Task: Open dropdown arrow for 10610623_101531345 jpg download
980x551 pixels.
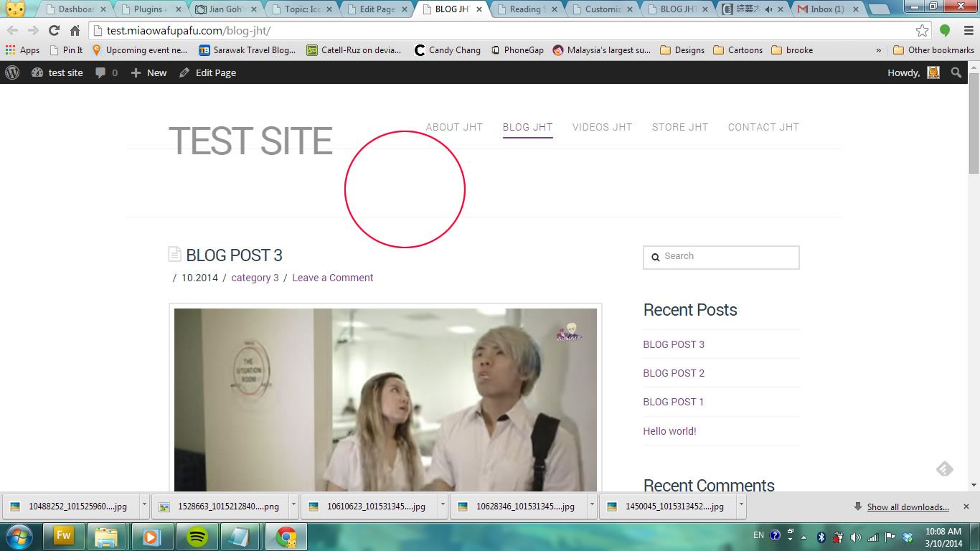Action: coord(443,506)
